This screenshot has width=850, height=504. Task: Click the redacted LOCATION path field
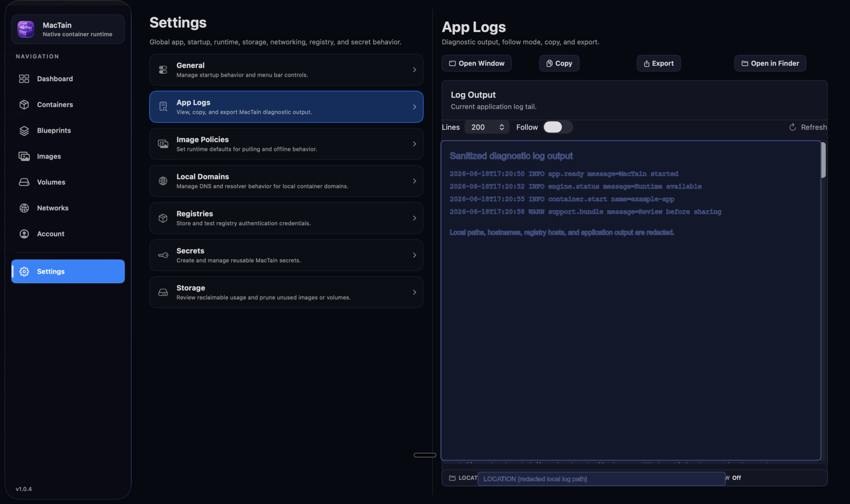pos(602,479)
